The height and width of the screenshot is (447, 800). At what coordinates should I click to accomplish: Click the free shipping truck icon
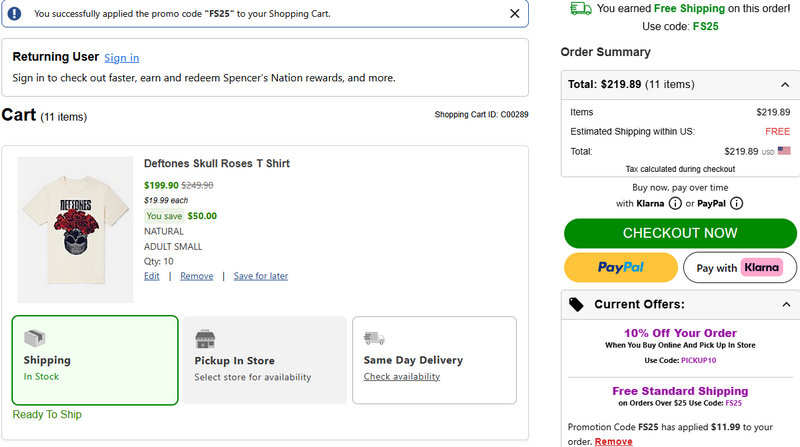click(580, 8)
